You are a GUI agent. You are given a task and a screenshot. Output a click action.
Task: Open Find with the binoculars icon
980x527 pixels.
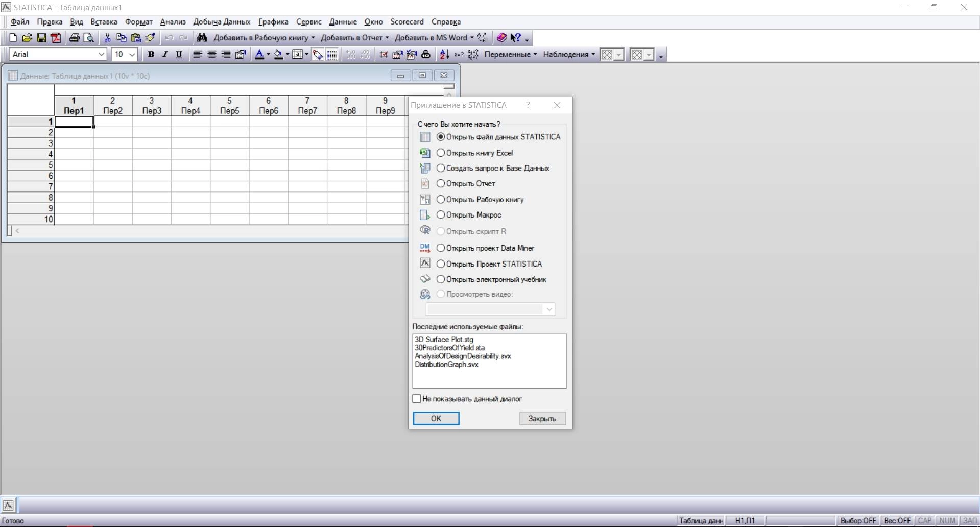pos(202,38)
